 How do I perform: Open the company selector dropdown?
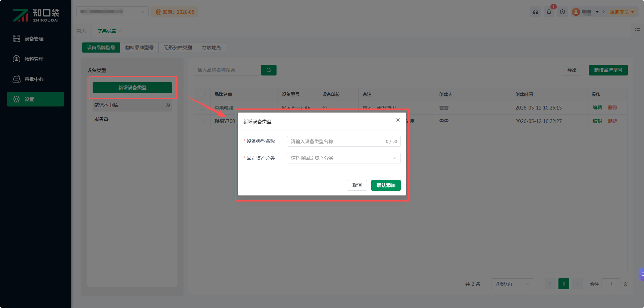click(112, 12)
